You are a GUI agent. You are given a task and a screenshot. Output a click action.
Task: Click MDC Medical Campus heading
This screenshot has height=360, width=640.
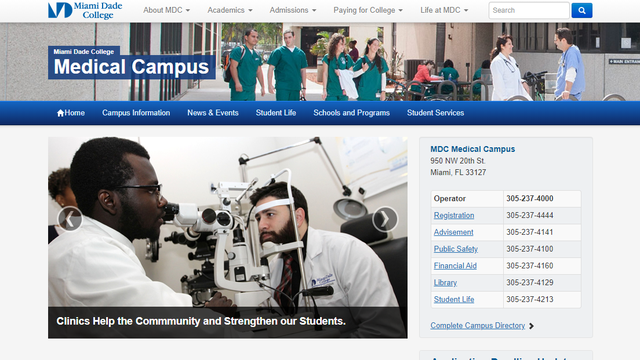tap(473, 149)
